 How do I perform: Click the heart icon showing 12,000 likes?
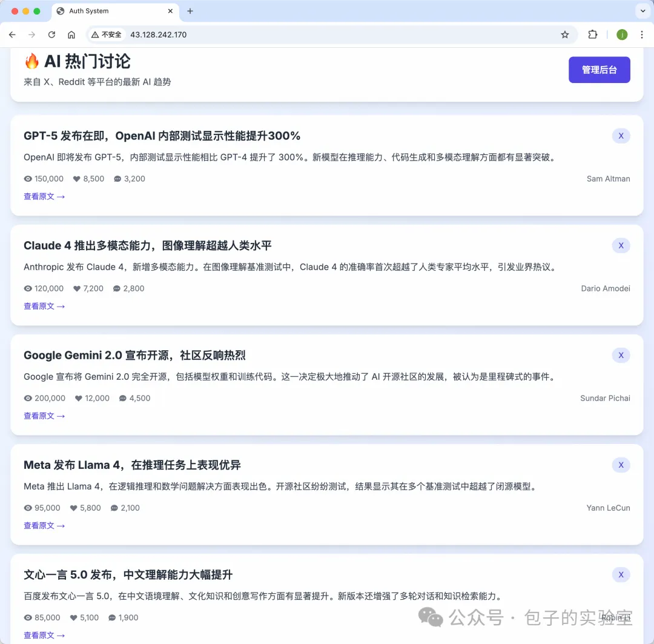click(x=78, y=399)
